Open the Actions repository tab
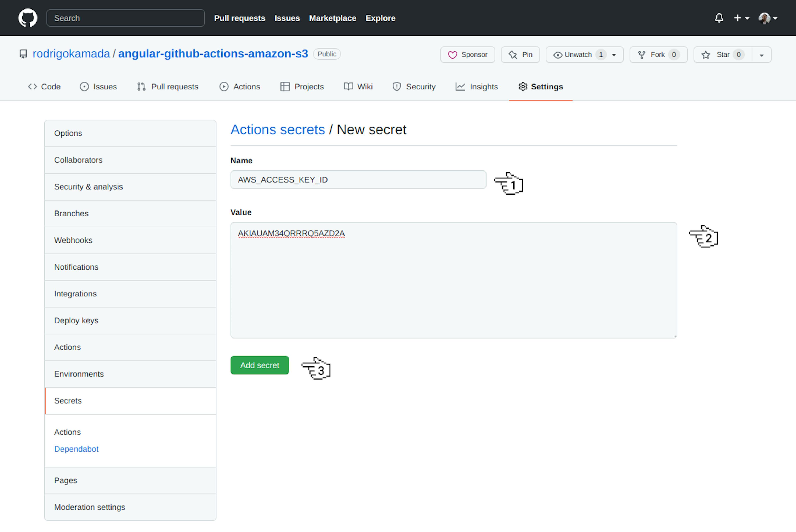The height and width of the screenshot is (532, 796). [240, 87]
